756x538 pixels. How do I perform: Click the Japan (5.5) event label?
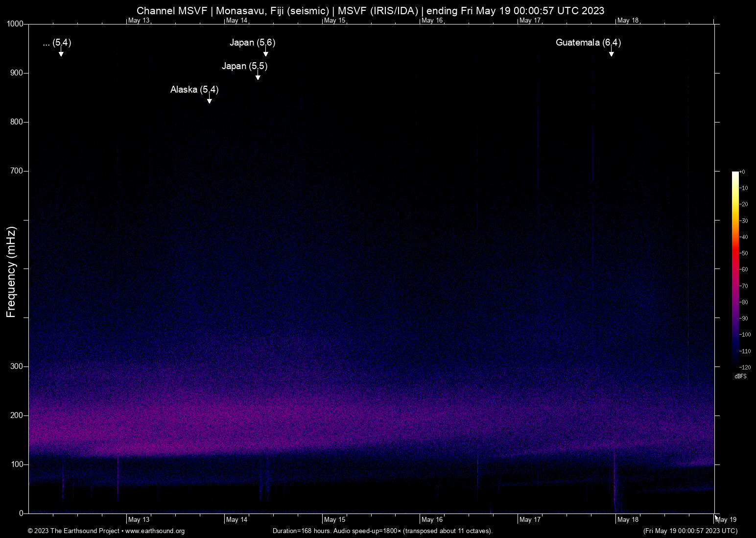[x=245, y=66]
